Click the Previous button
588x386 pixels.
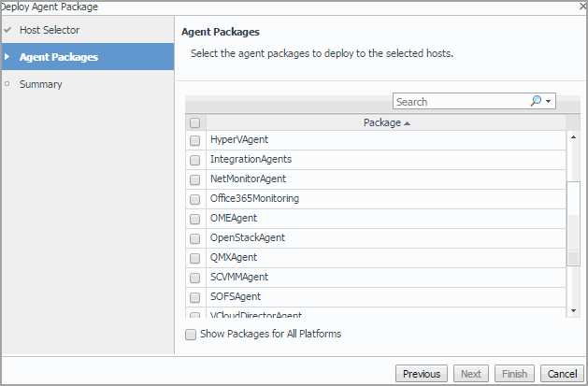tap(421, 374)
